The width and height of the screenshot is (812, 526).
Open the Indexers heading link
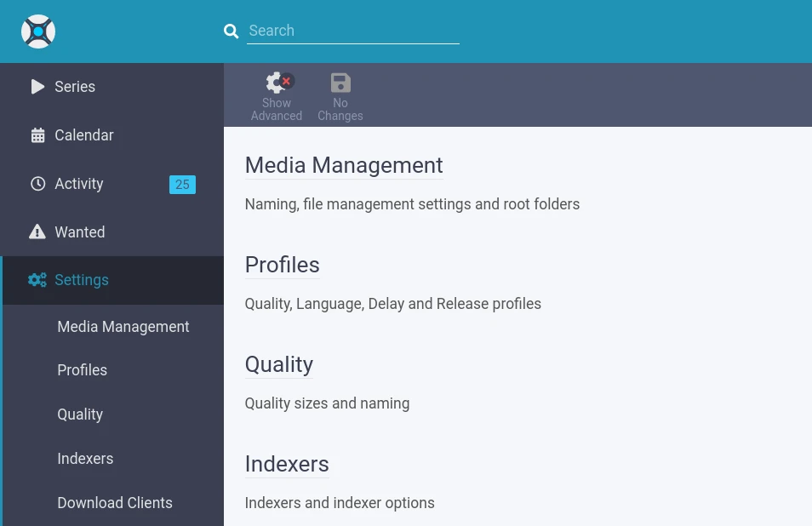pos(287,464)
